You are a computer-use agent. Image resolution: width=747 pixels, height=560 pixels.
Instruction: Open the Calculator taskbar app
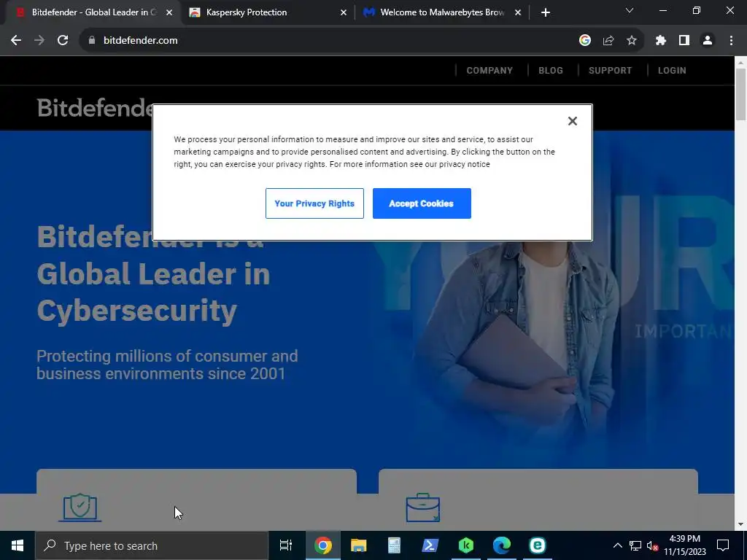395,545
